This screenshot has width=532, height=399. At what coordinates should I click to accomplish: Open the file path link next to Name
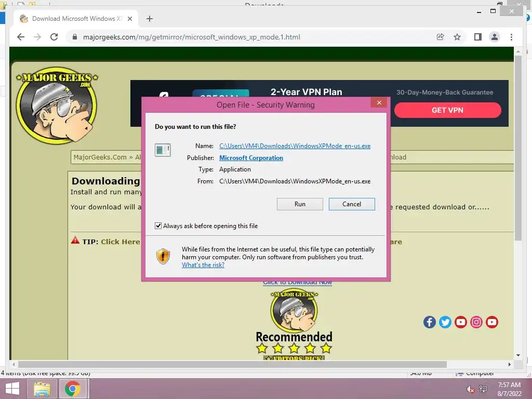(295, 146)
